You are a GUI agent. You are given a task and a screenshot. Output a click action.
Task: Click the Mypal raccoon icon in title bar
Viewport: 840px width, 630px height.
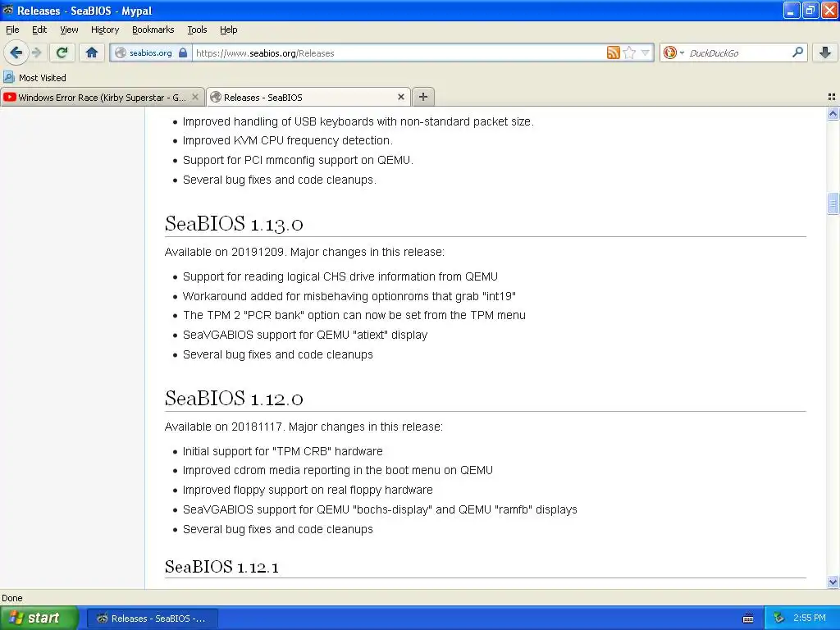point(8,10)
